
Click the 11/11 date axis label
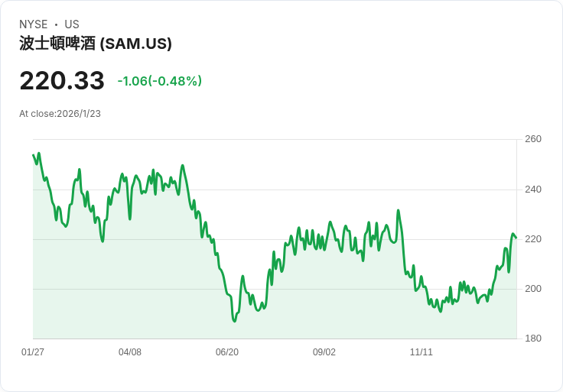[421, 352]
